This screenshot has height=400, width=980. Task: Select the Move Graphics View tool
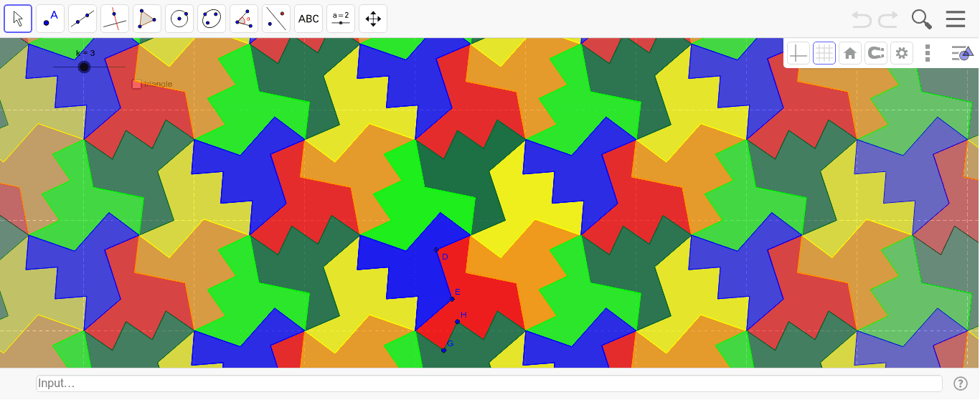point(373,19)
